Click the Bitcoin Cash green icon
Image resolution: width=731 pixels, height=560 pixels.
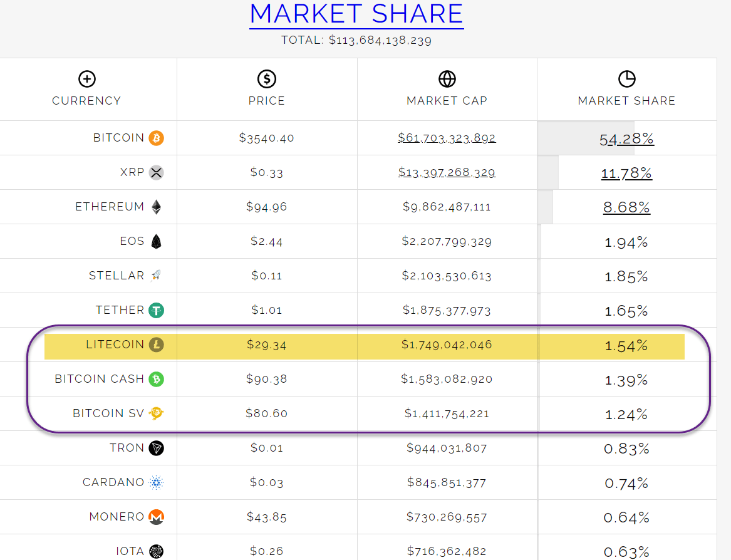pos(156,379)
